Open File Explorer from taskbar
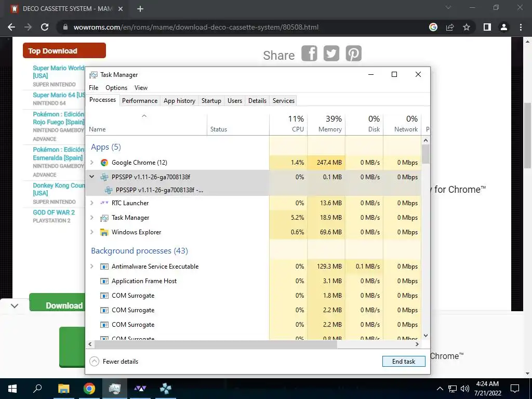This screenshot has height=399, width=532. 63,389
